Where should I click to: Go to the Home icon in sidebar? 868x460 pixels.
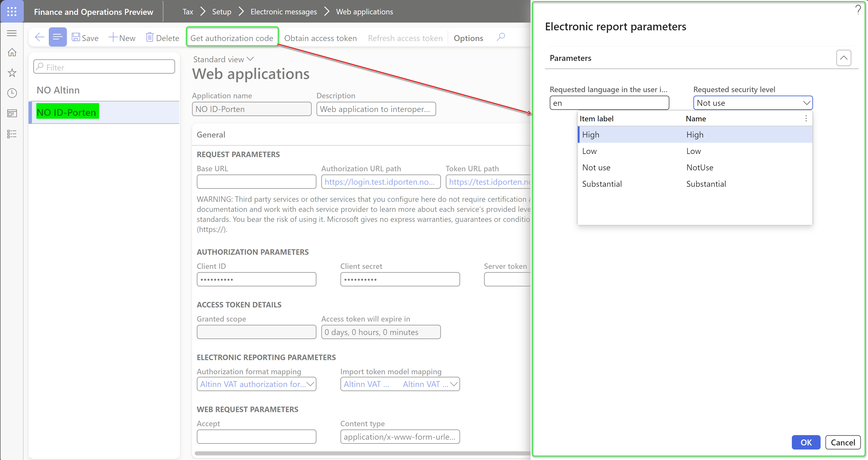pos(12,53)
